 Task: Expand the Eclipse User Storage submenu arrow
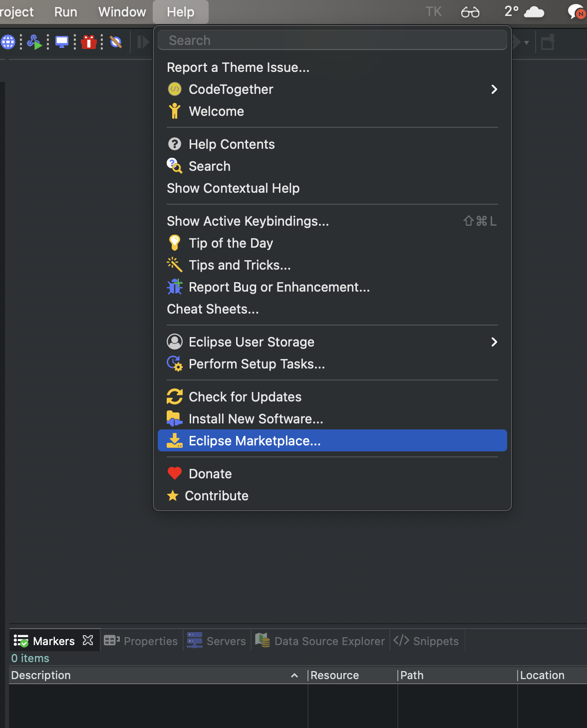[494, 342]
